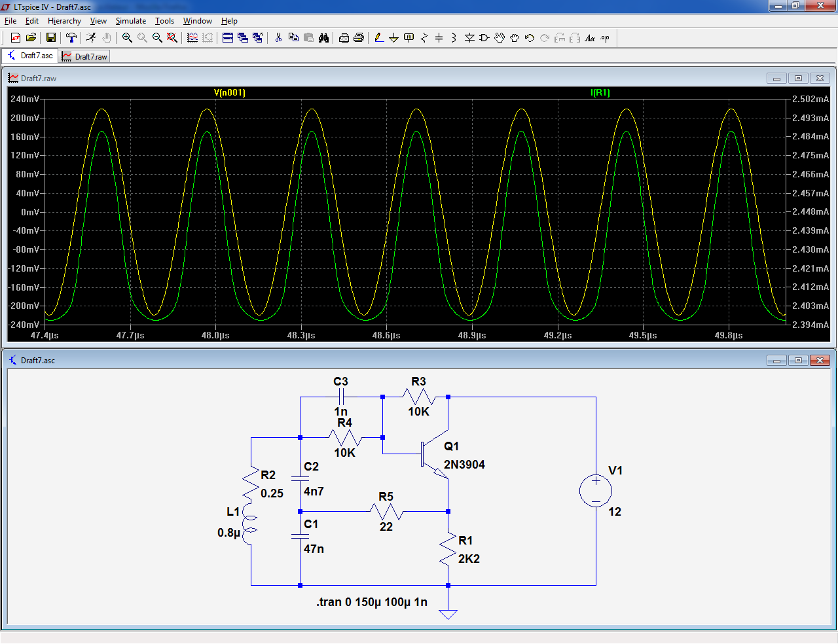Pick the Diode component tool

click(x=469, y=38)
